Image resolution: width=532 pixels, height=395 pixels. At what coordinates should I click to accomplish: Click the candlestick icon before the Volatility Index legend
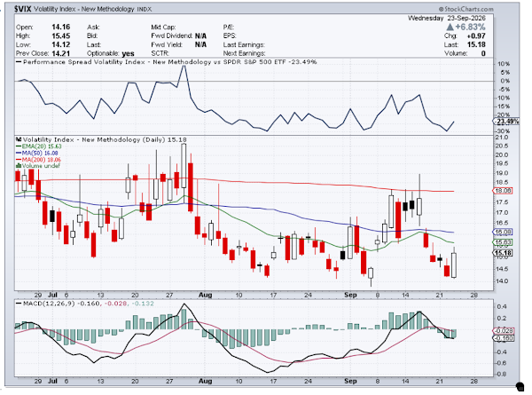[x=19, y=139]
